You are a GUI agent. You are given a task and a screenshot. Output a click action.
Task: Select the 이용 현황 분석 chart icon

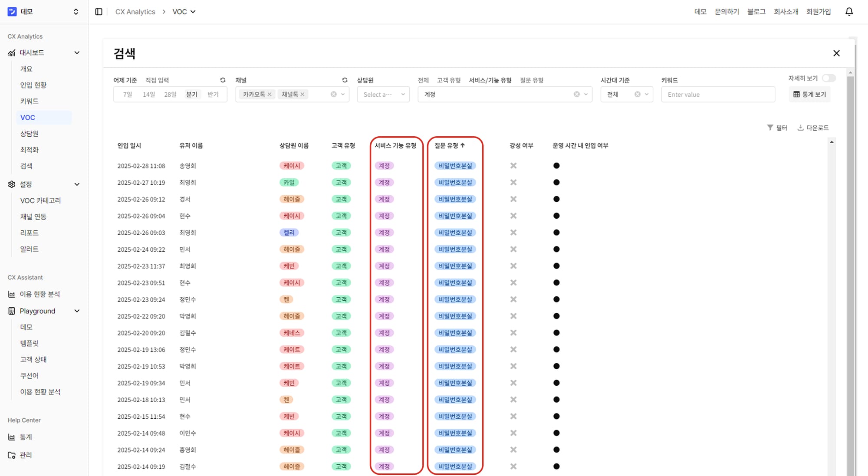pyautogui.click(x=11, y=294)
